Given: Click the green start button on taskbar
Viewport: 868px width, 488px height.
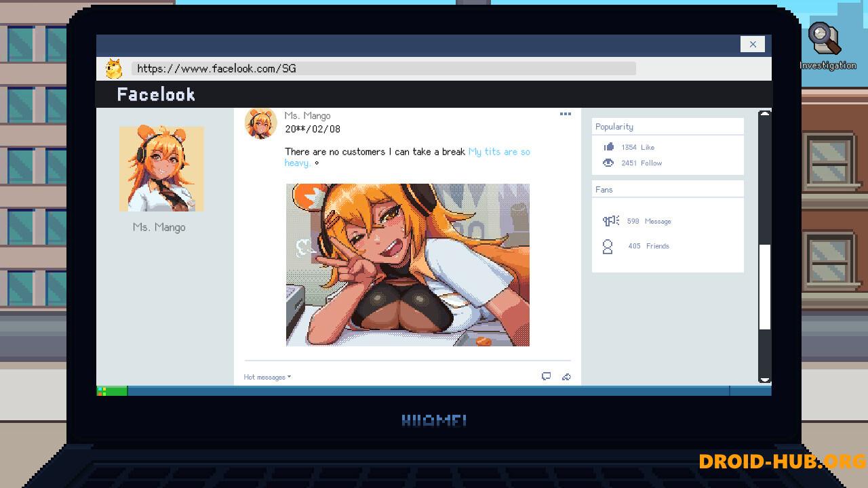Looking at the screenshot, I should point(112,390).
